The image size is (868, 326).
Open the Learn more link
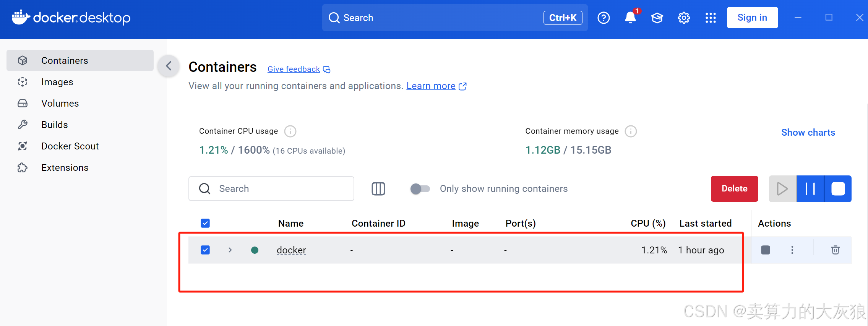(x=436, y=86)
